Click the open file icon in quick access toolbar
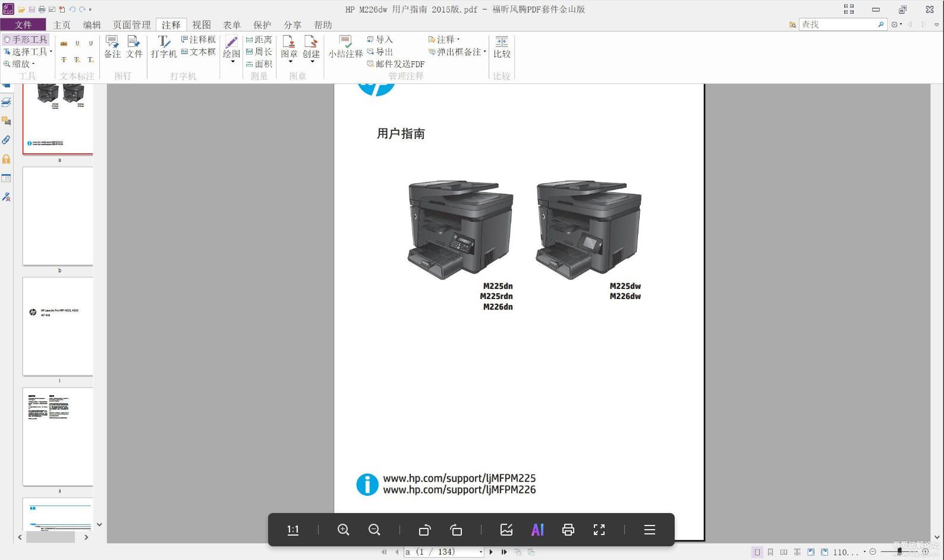Viewport: 944px width, 560px height. tap(21, 10)
